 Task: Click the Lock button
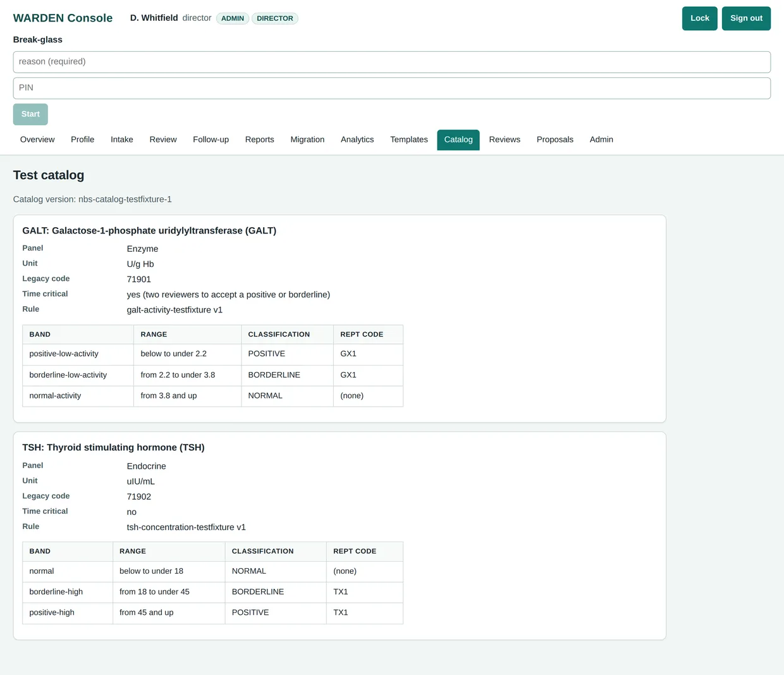[x=699, y=18]
